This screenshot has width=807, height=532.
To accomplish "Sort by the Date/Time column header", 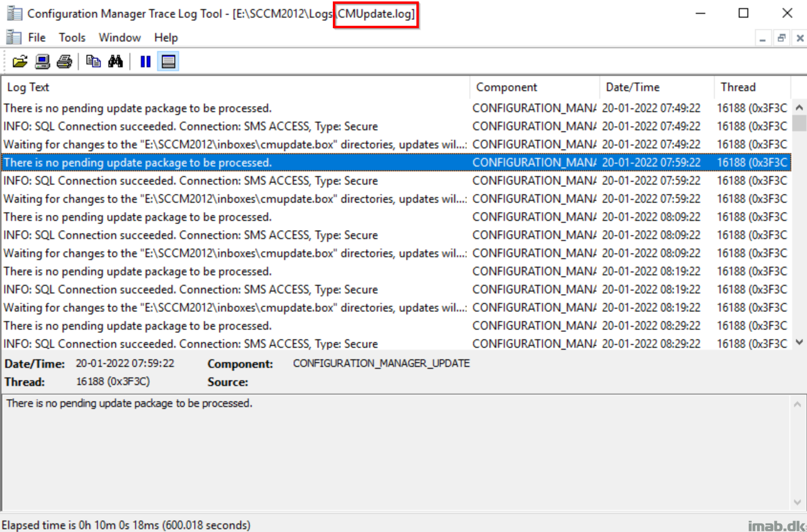I will [657, 87].
